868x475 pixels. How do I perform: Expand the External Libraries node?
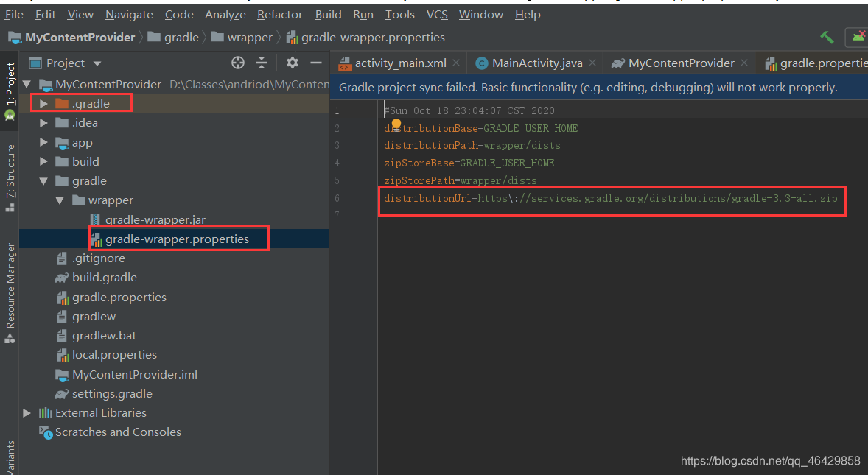coord(27,412)
